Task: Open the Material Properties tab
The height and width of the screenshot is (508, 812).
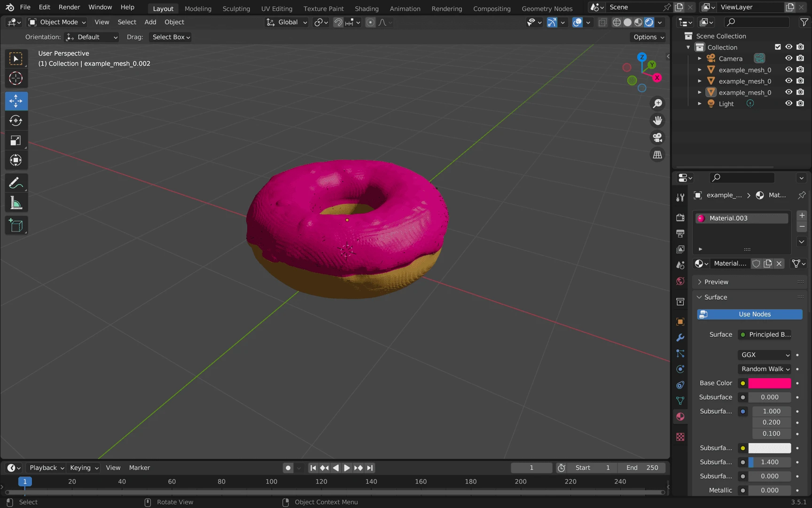Action: point(680,416)
